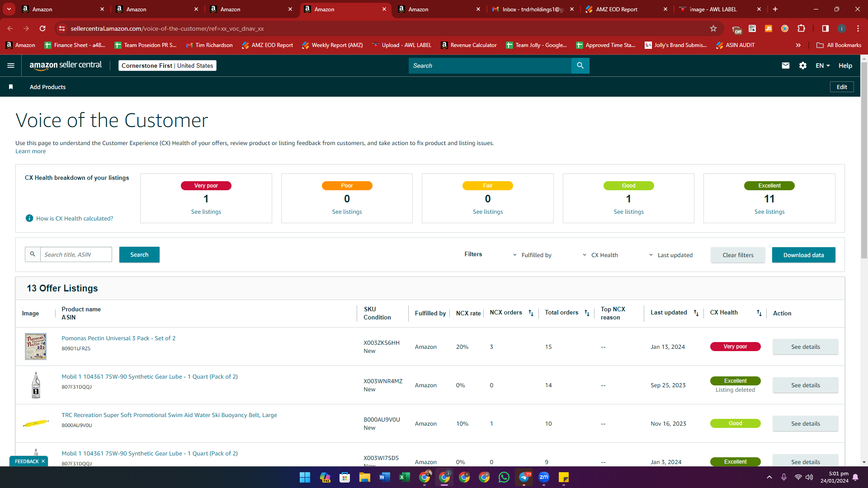Open the Windows Start menu
Viewport: 868px width, 488px height.
point(305,477)
